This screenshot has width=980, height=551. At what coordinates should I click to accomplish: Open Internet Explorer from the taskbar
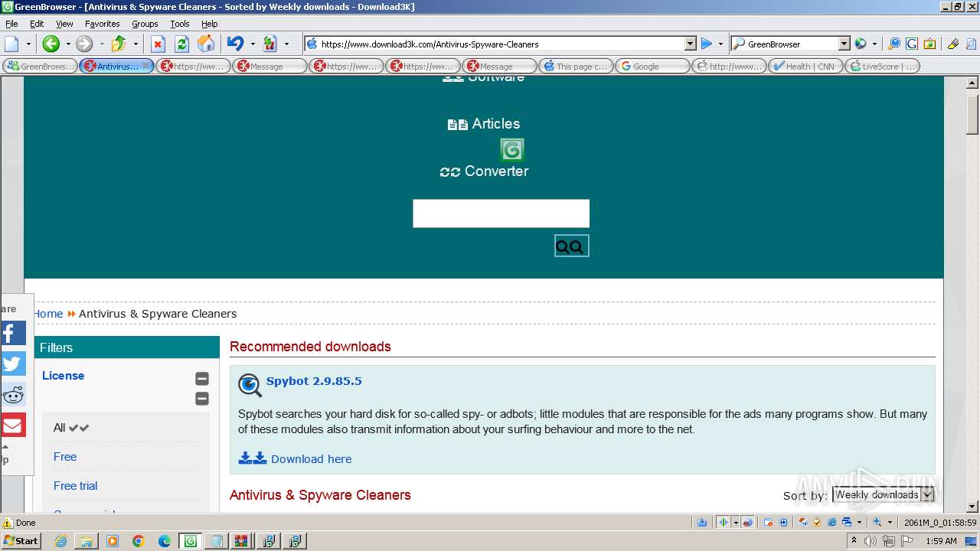click(60, 541)
